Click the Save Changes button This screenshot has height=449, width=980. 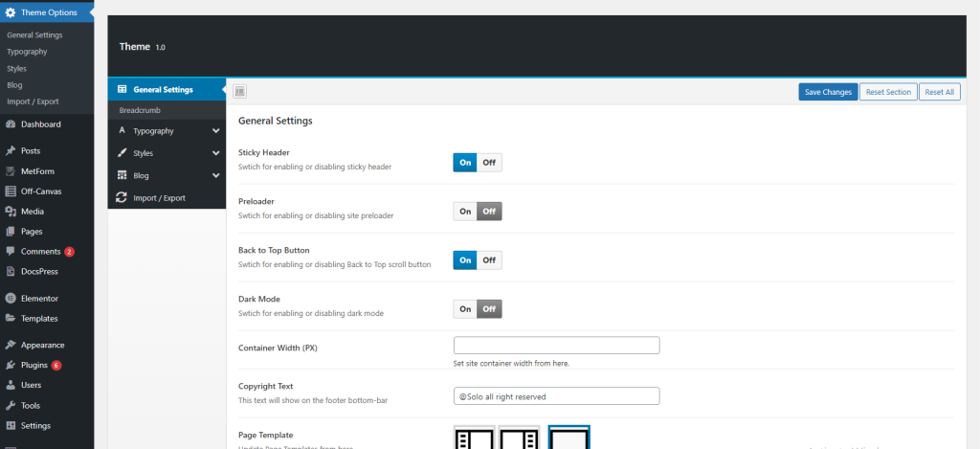[827, 92]
